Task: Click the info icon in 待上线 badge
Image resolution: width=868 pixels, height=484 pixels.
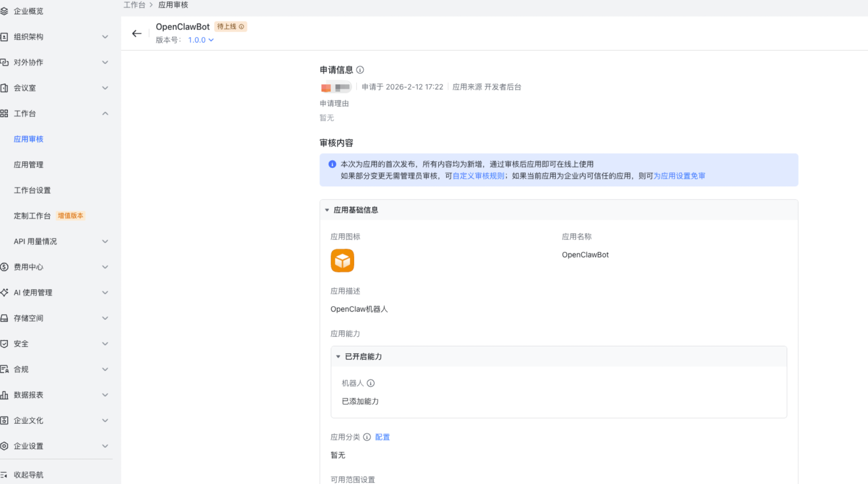Action: (x=241, y=26)
